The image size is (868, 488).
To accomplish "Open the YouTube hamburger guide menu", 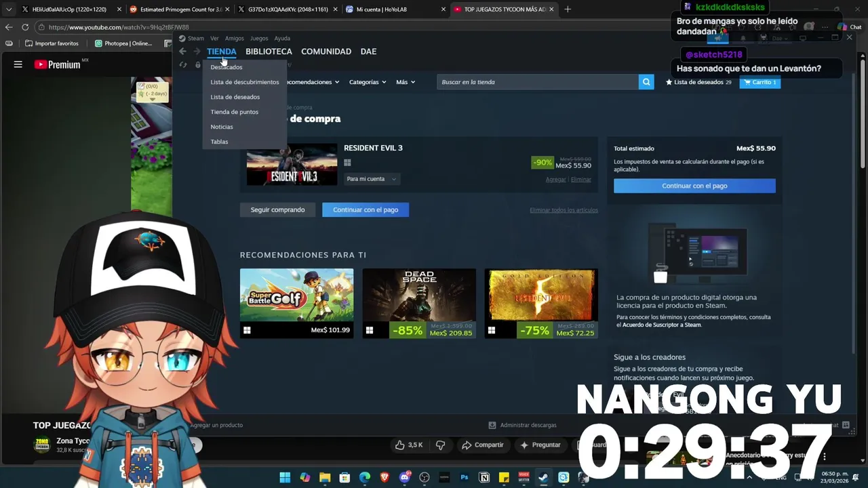I will tap(18, 64).
